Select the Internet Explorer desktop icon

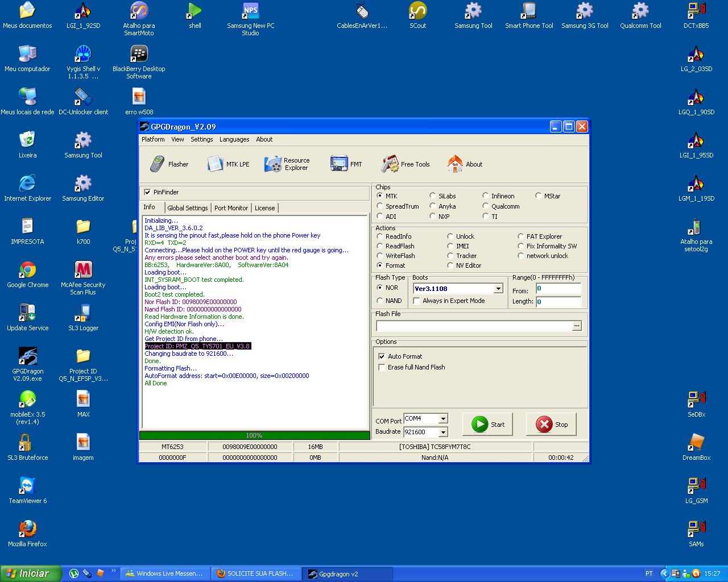pyautogui.click(x=27, y=188)
